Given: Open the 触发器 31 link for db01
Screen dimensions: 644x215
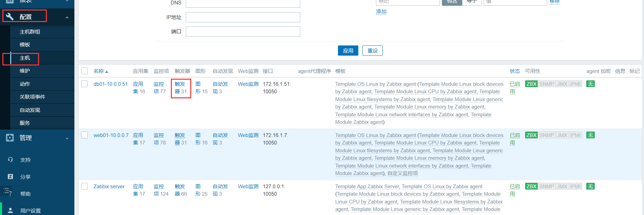Looking at the screenshot, I should [180, 88].
